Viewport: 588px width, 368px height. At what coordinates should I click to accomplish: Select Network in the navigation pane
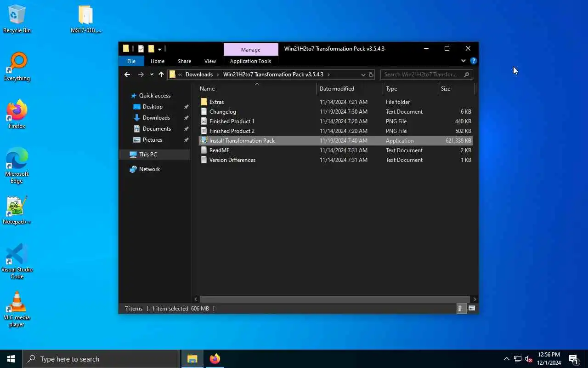[x=149, y=169]
